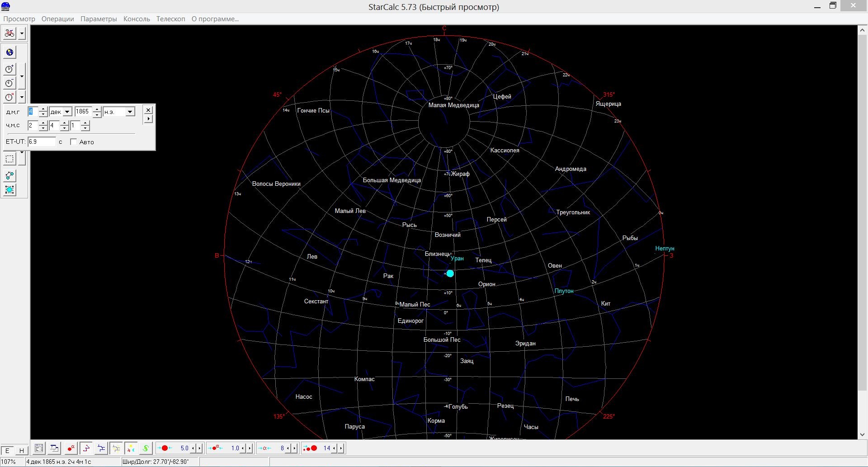Open the table list icon in bottom toolbar
Viewport: 868px width, 467px height.
(x=39, y=448)
